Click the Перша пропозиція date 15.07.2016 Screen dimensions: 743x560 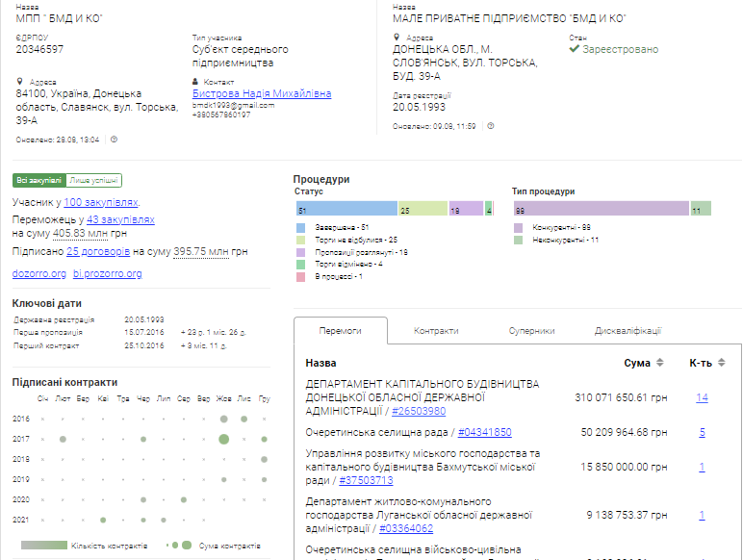click(x=144, y=333)
